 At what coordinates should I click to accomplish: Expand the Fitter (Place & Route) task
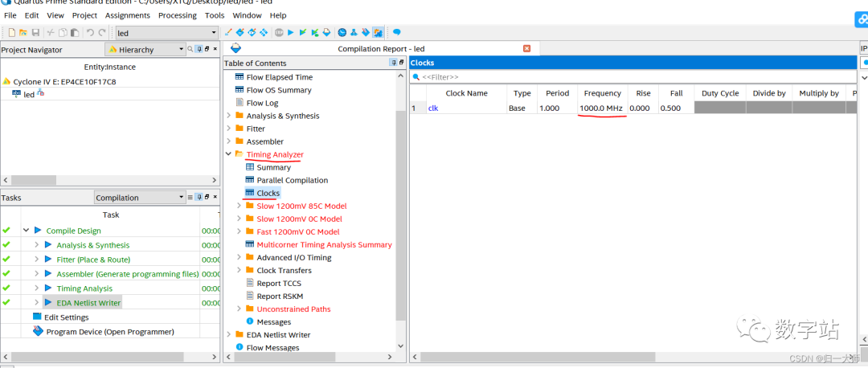tap(36, 259)
